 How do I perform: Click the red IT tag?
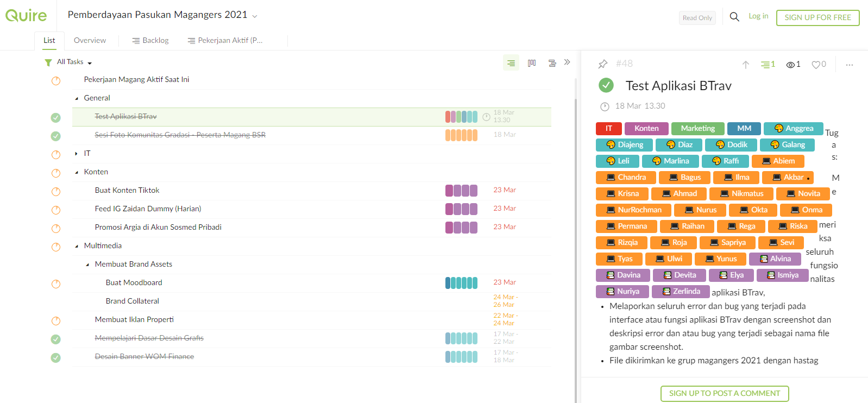609,129
